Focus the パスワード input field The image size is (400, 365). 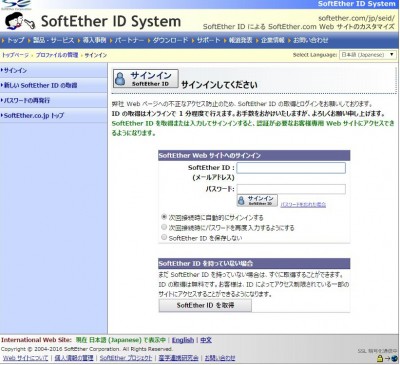[291, 189]
